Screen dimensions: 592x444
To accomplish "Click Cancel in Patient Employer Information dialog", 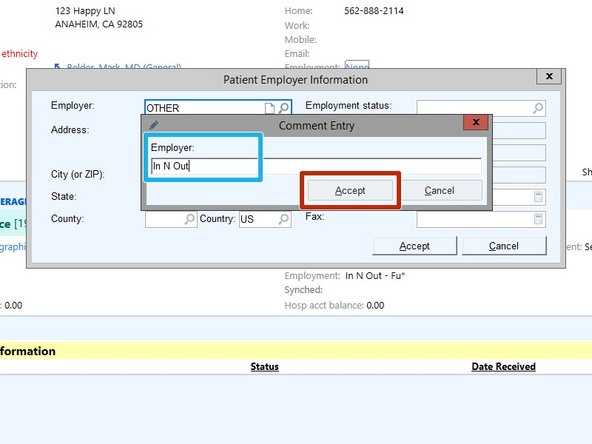I will click(504, 246).
